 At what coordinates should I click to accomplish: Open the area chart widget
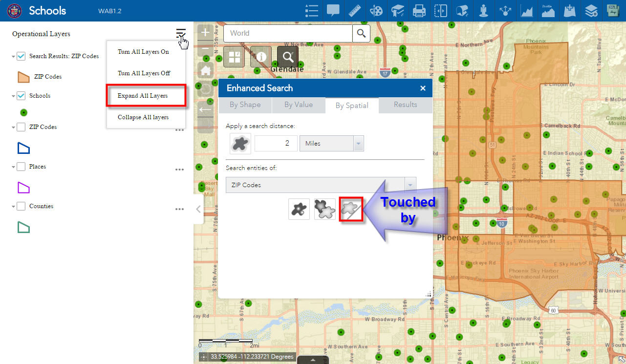(527, 11)
